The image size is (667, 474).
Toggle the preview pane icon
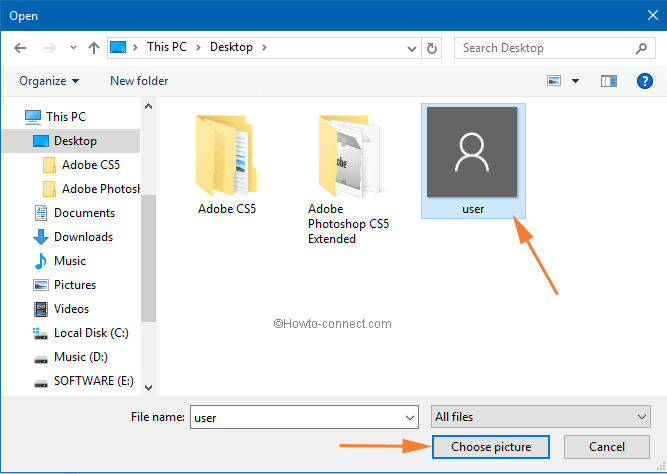(608, 81)
